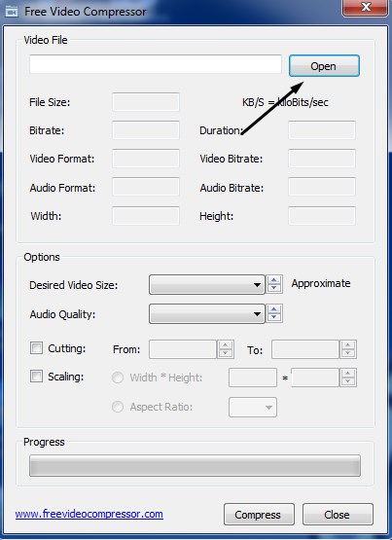Increase Audio Quality using spinner up arrow
Viewport: 392px width, 540px height.
[274, 309]
